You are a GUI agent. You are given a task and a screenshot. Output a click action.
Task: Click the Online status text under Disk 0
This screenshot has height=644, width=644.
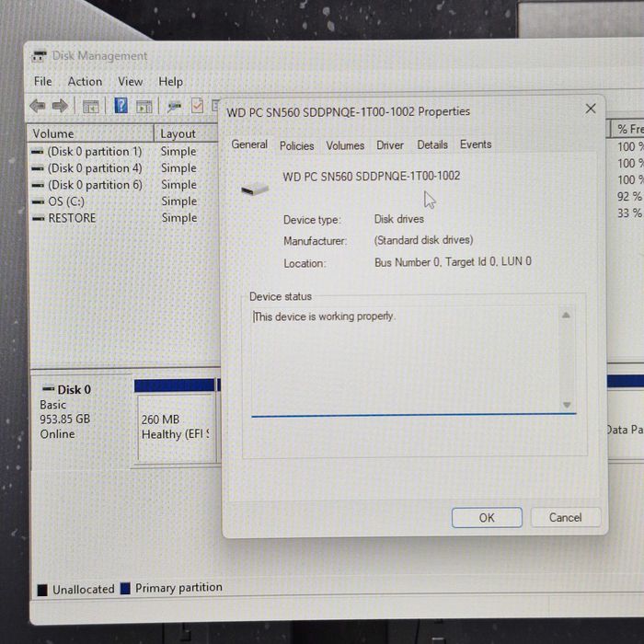click(57, 434)
